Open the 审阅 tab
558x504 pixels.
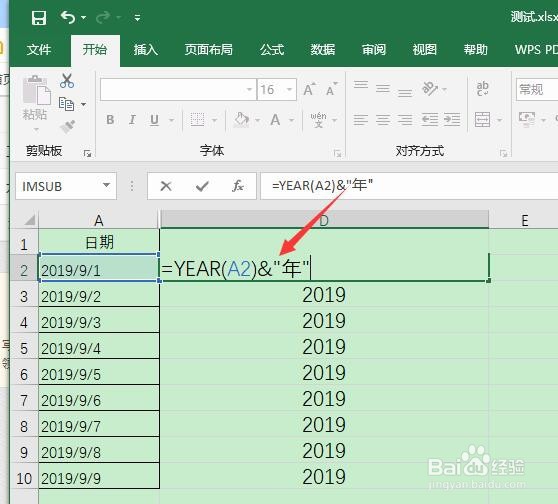click(374, 49)
